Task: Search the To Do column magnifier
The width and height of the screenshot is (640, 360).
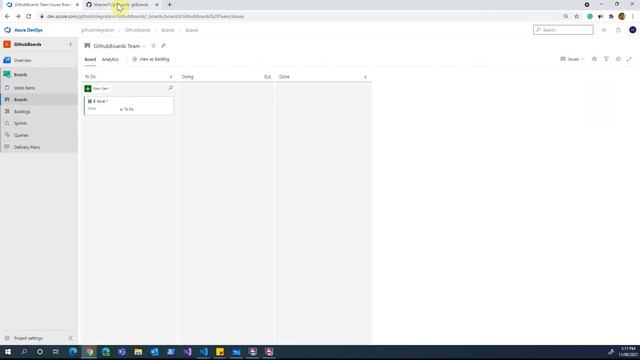Action: (x=171, y=88)
